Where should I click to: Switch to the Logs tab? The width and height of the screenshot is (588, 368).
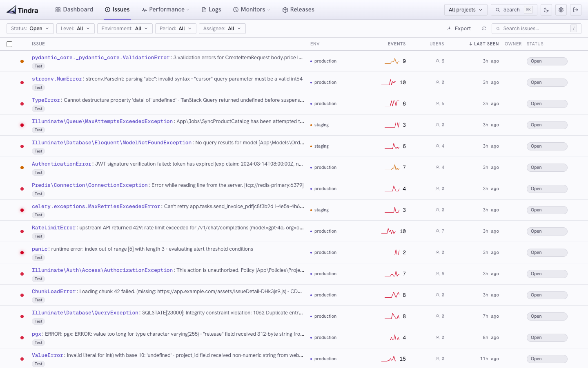pyautogui.click(x=212, y=9)
